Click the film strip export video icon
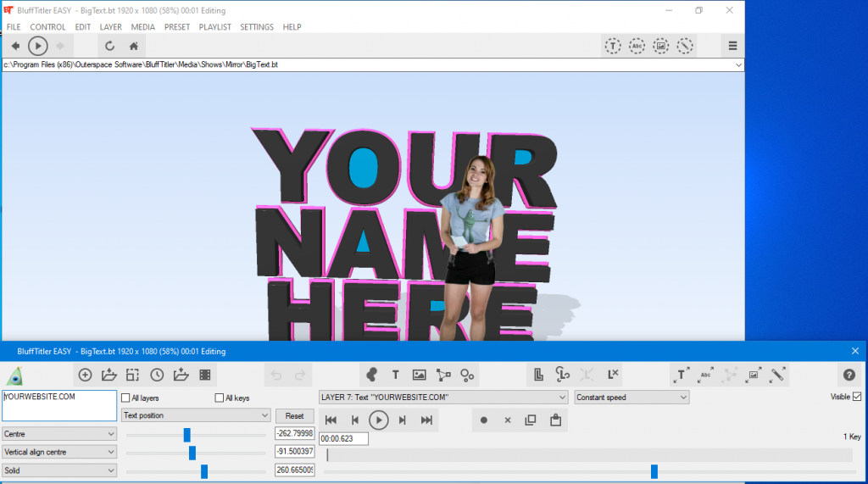Screen dimensions: 868x484 [204, 375]
